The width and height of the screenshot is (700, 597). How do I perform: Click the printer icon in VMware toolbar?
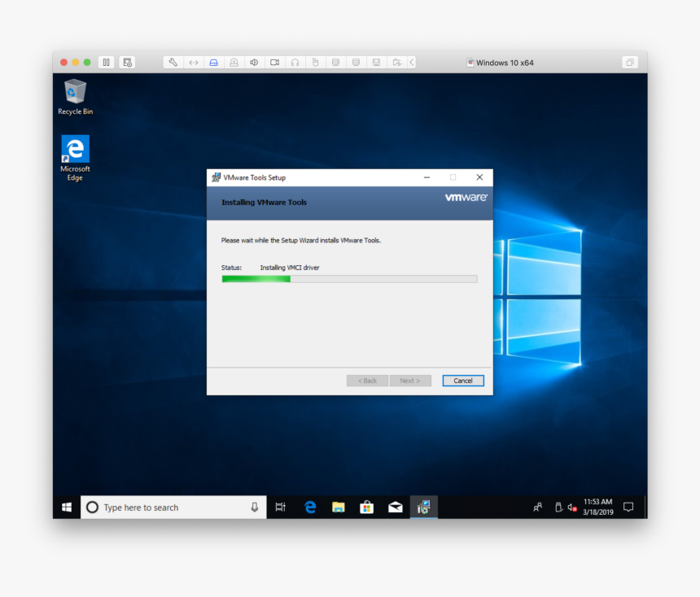tap(234, 62)
